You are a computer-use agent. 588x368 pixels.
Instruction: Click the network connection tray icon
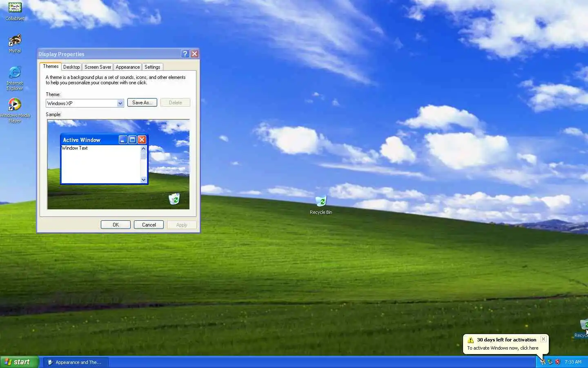(550, 362)
